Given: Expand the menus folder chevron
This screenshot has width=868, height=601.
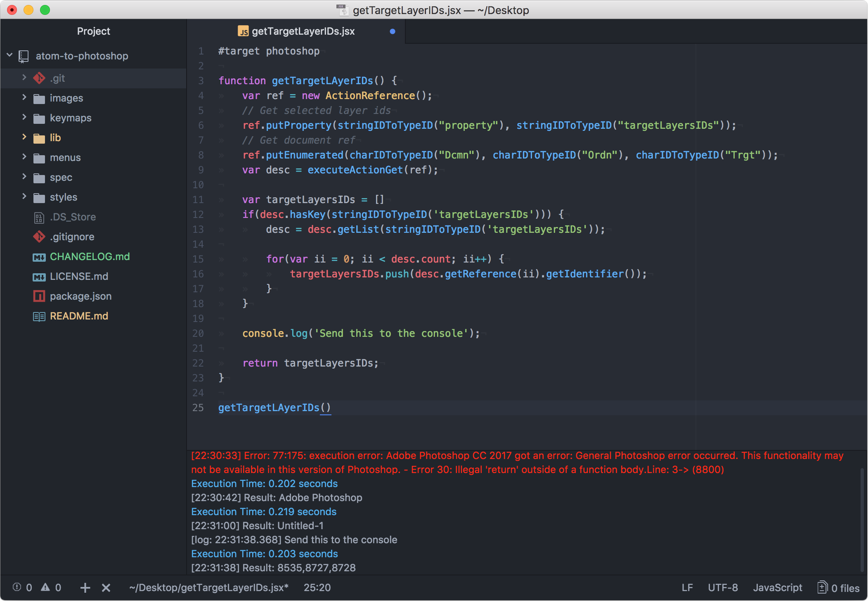Looking at the screenshot, I should click(24, 156).
